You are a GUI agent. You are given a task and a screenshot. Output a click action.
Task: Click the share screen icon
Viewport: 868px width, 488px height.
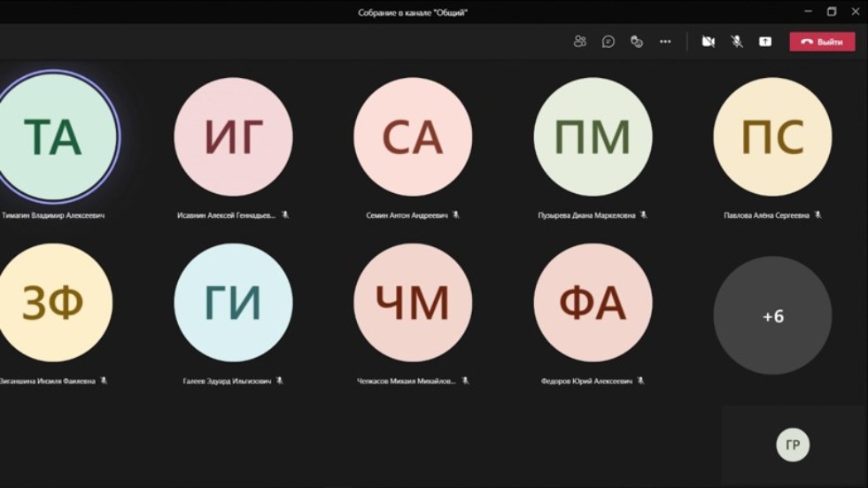(x=765, y=42)
